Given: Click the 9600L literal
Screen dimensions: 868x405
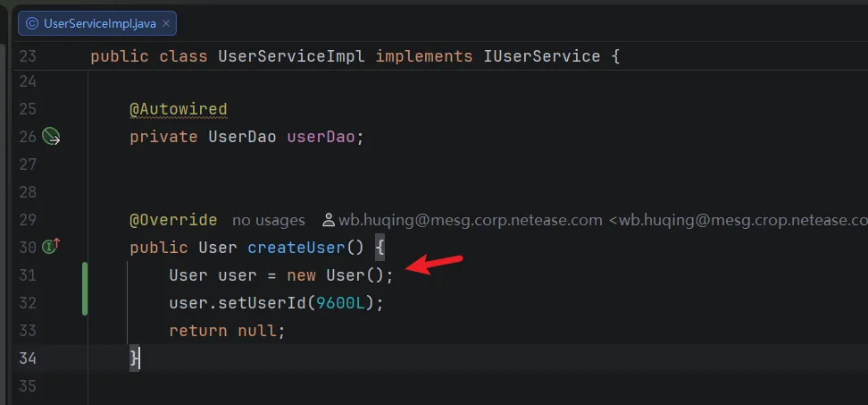Looking at the screenshot, I should (x=340, y=303).
